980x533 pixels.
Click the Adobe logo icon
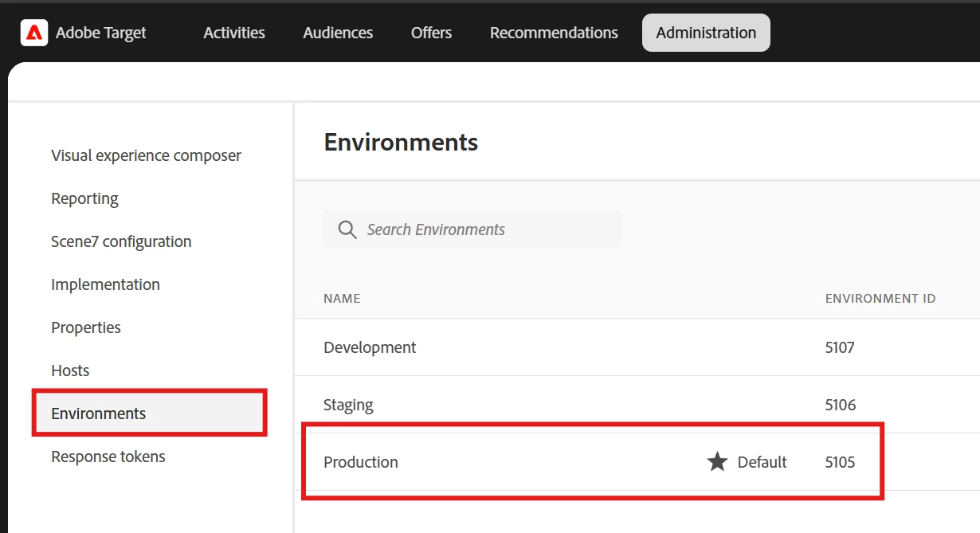click(x=34, y=33)
